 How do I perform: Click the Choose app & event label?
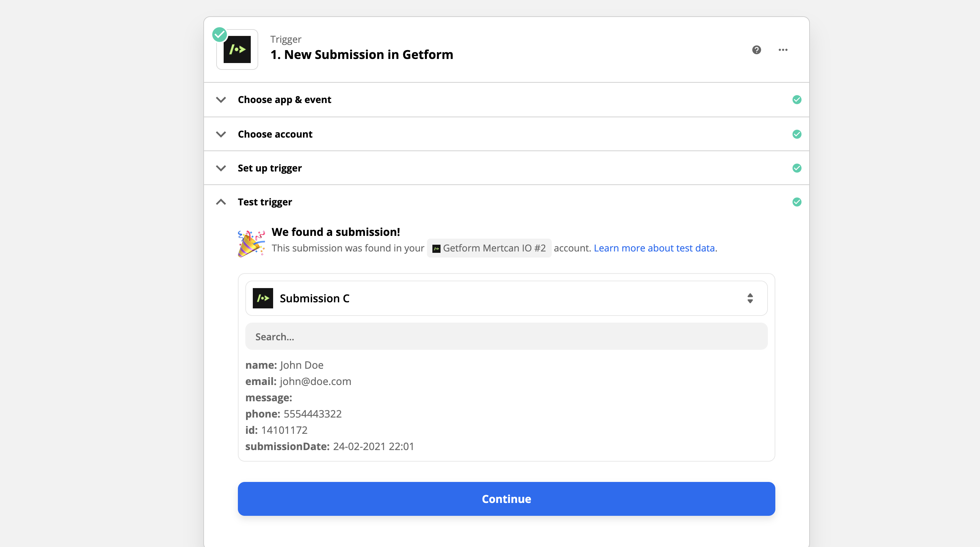(x=285, y=100)
